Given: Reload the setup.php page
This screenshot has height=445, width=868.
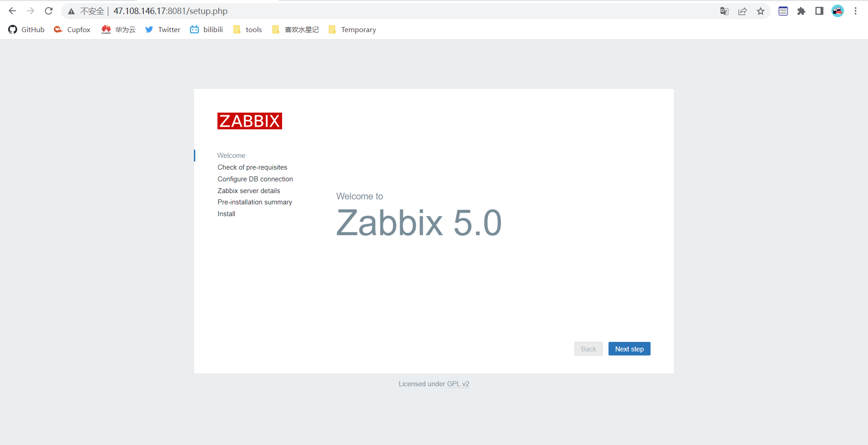Looking at the screenshot, I should (49, 11).
